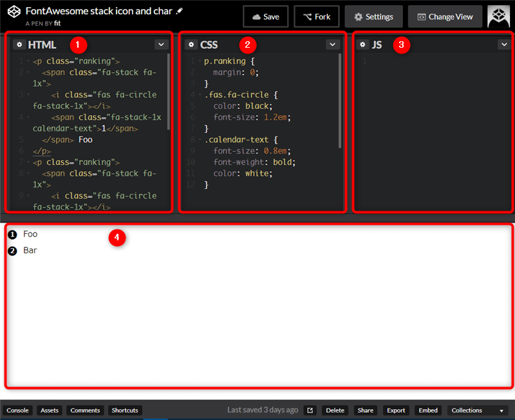The height and width of the screenshot is (420, 515).
Task: Expand the JS panel dropdown chevron
Action: [x=503, y=44]
